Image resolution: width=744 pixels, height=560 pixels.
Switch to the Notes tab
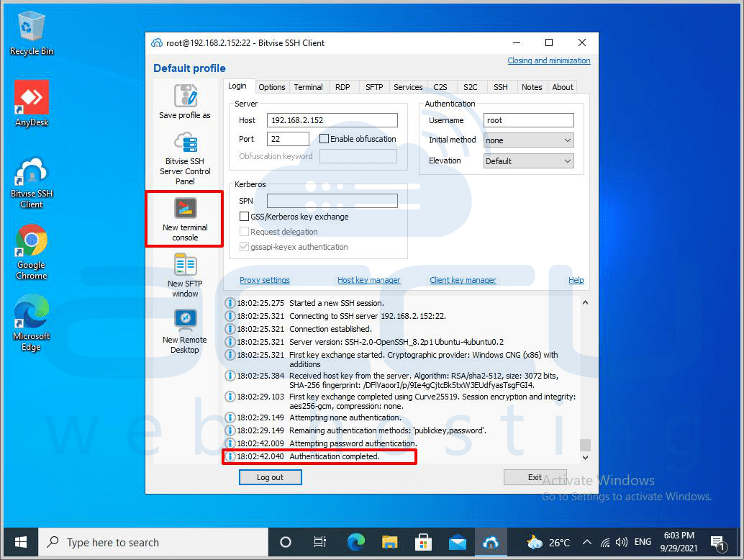[532, 87]
